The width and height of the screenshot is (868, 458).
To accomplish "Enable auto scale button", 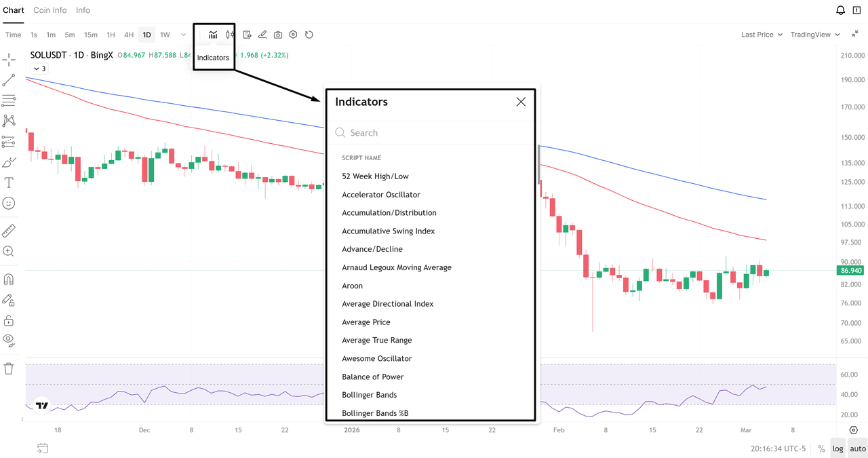I will 858,449.
